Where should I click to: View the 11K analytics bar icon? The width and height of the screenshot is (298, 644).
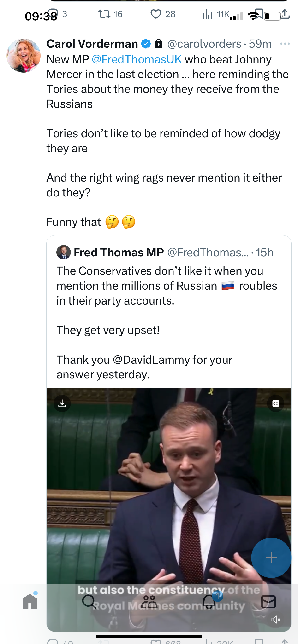tap(208, 14)
